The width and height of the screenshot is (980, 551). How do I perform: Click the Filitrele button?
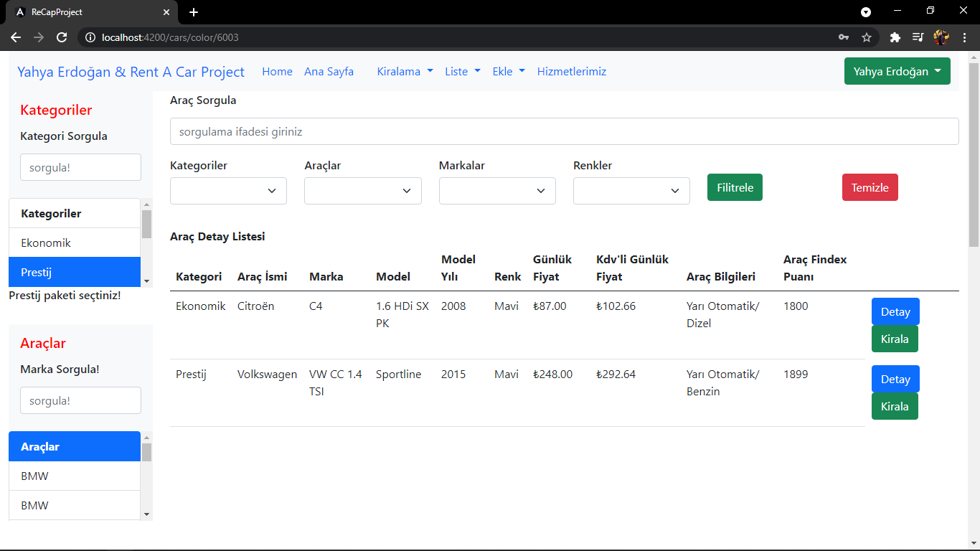tap(735, 187)
